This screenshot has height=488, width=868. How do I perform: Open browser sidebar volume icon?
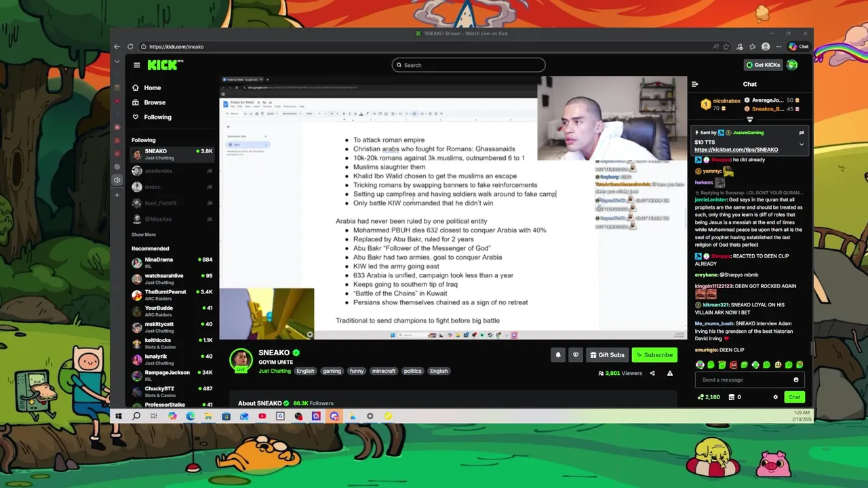coord(117,180)
